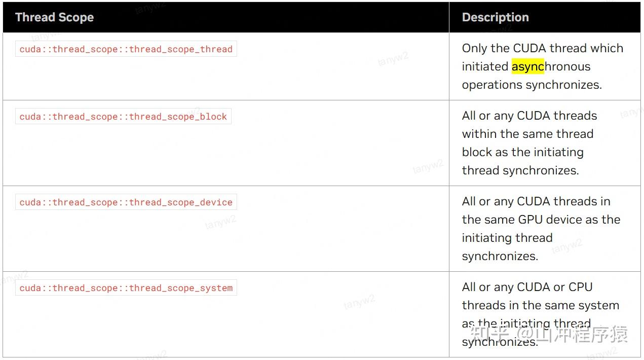Click the Thread Scope column header
This screenshot has width=644, height=360.
pos(54,17)
